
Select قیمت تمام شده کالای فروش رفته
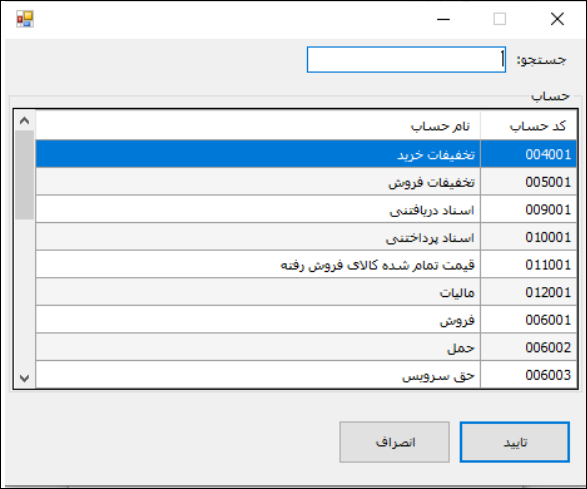click(306, 264)
